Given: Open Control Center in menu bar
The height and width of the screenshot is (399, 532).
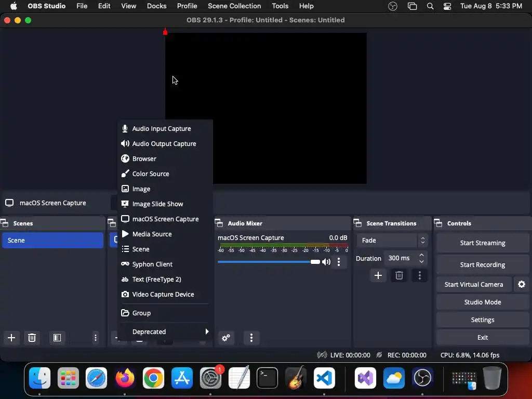Looking at the screenshot, I should (447, 6).
